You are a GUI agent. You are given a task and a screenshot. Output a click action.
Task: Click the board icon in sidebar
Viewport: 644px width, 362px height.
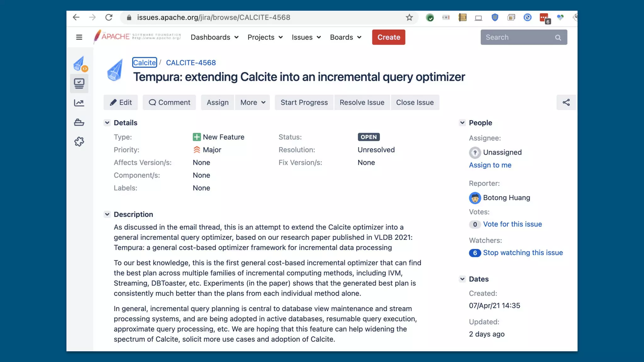79,84
